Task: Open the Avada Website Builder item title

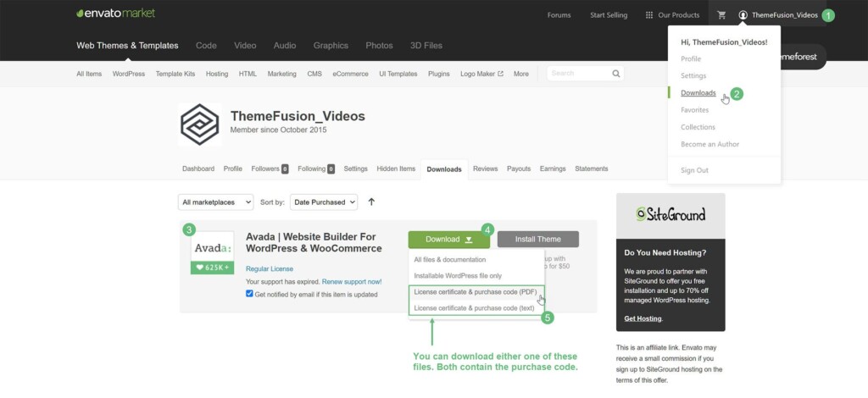Action: tap(314, 243)
